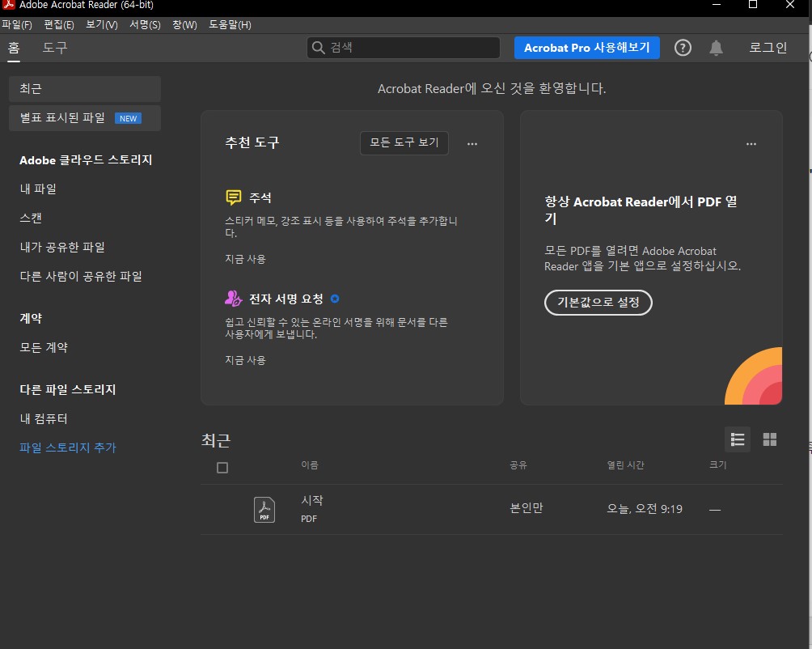Click 지금 사용 under 전자 서명 요청

pos(245,360)
